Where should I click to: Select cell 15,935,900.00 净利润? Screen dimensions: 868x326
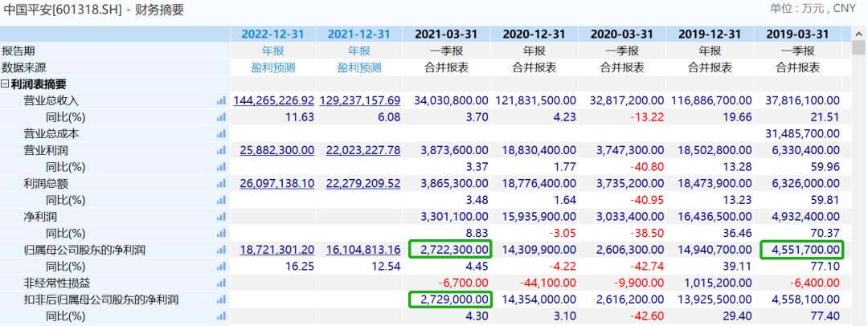pos(538,217)
